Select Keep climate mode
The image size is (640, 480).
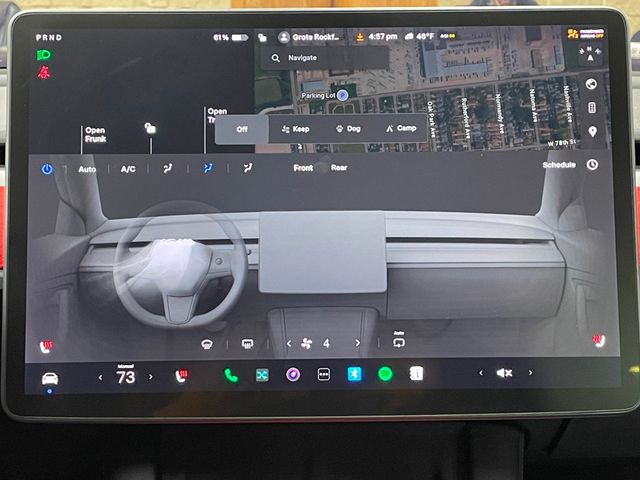click(296, 129)
